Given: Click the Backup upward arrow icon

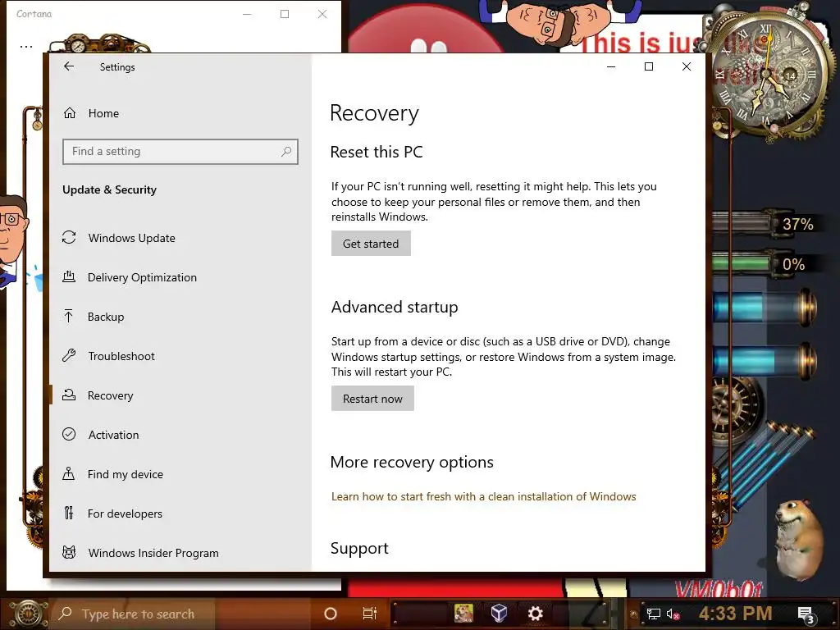Looking at the screenshot, I should click(x=69, y=316).
